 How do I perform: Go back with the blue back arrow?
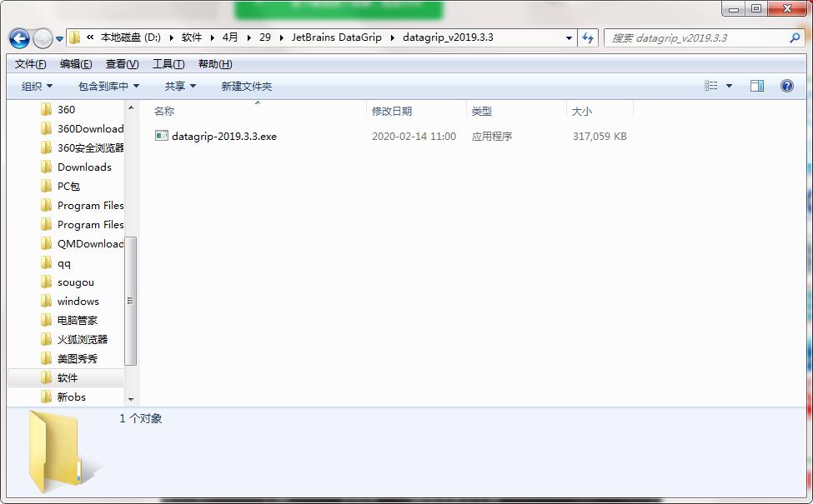(19, 38)
